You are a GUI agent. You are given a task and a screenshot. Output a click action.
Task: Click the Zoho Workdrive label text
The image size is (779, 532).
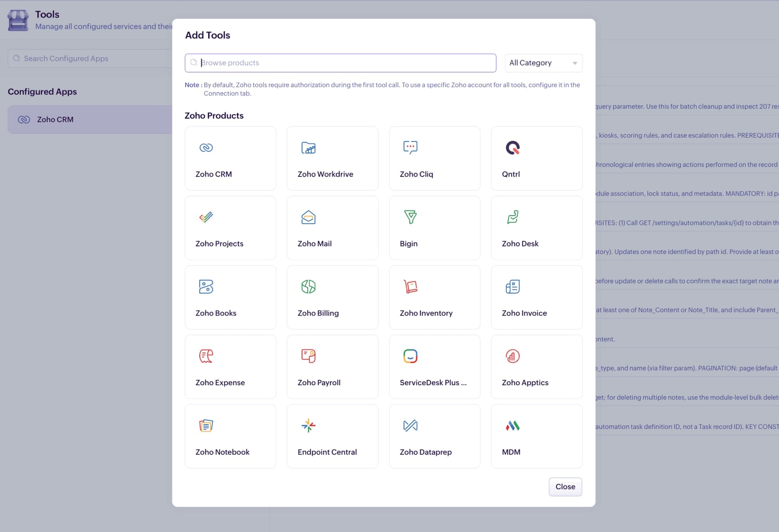coord(325,174)
